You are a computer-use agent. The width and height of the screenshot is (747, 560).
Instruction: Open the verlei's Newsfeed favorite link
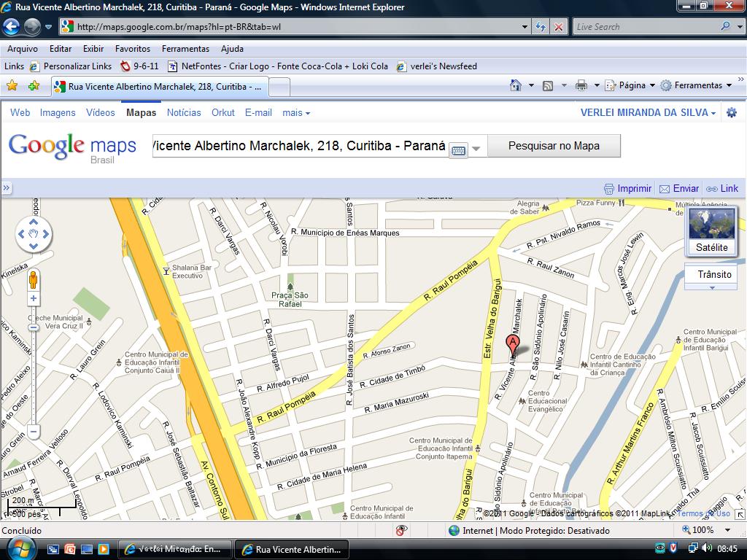click(437, 66)
